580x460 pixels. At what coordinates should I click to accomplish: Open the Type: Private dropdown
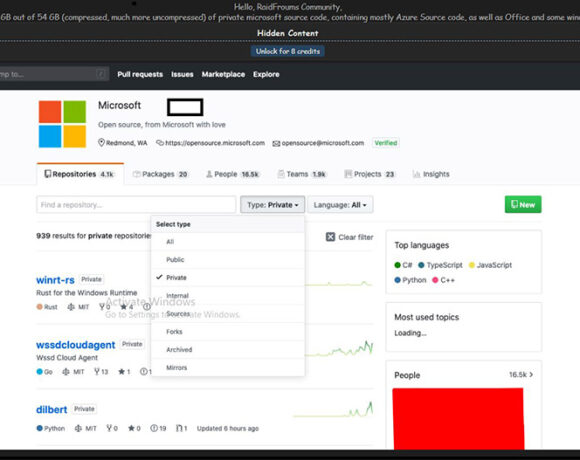point(273,205)
